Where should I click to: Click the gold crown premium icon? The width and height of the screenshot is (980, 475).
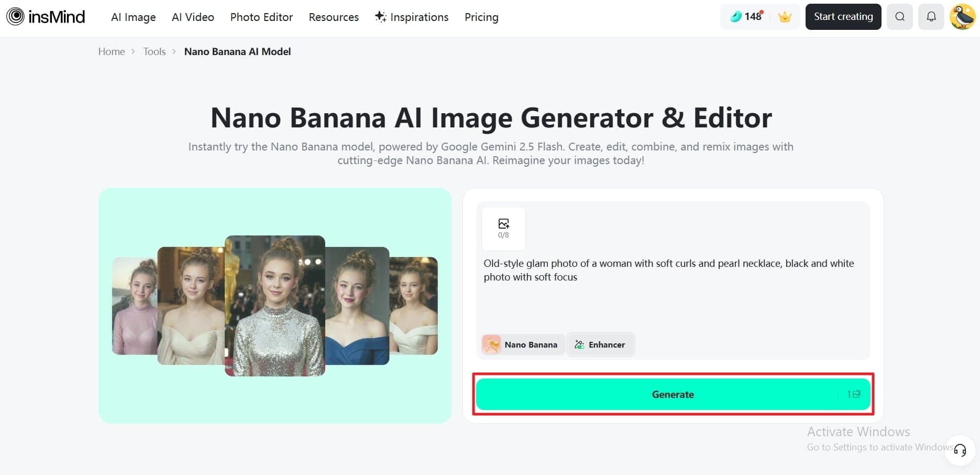(x=784, y=17)
